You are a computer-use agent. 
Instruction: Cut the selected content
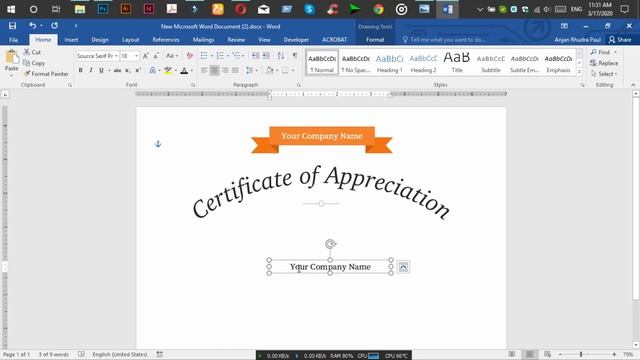tap(32, 52)
